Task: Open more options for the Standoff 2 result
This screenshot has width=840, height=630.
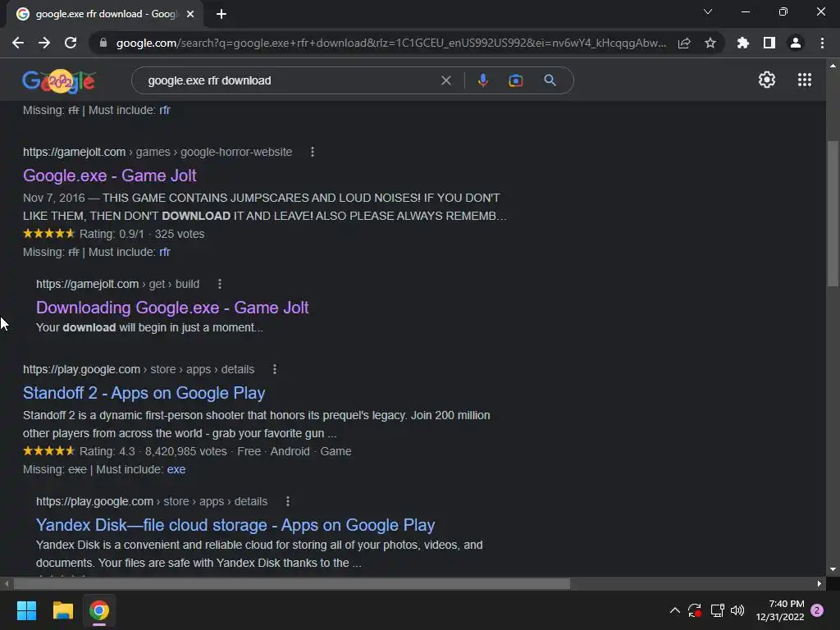Action: tap(275, 369)
